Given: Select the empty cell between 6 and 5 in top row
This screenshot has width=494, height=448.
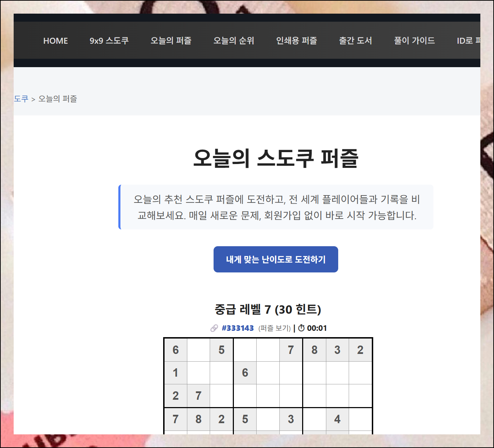Looking at the screenshot, I should 199,350.
